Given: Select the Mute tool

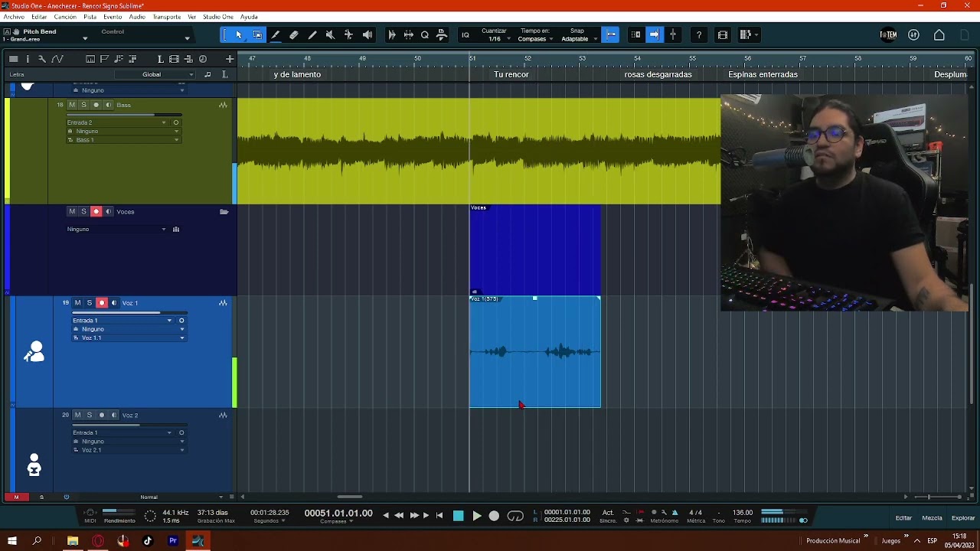Looking at the screenshot, I should [331, 34].
